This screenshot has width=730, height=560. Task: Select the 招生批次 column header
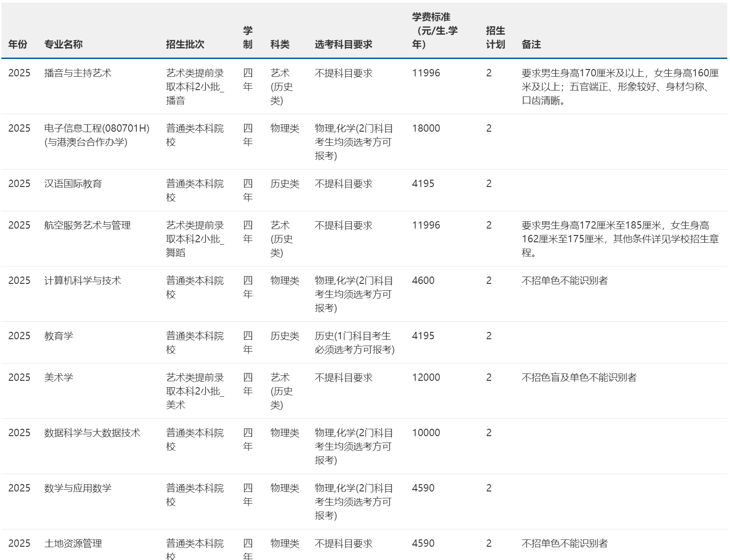(x=185, y=44)
